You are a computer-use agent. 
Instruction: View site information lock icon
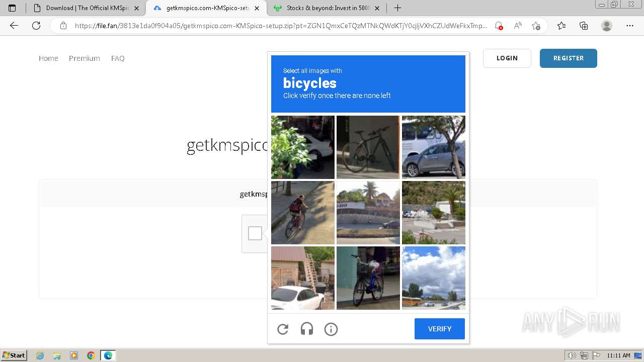tap(63, 26)
